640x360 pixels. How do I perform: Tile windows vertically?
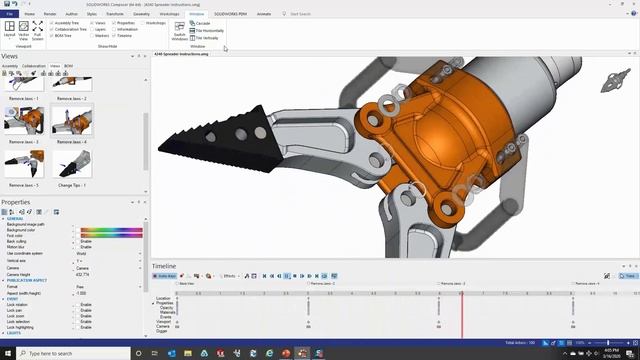pos(204,38)
